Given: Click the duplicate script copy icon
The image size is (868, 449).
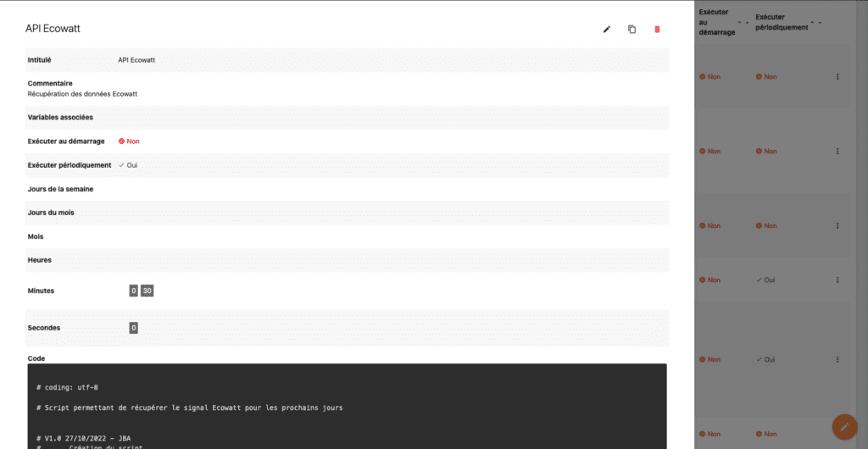Looking at the screenshot, I should click(x=632, y=30).
